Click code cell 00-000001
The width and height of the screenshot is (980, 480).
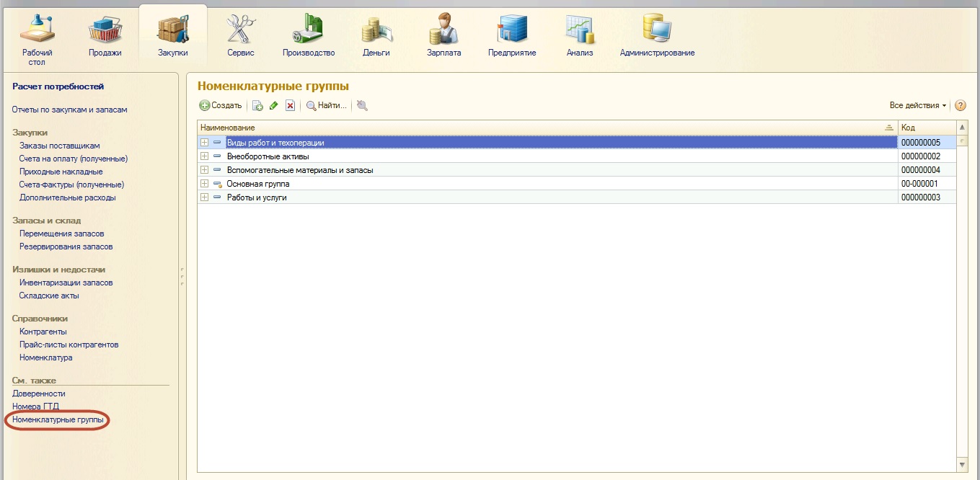click(x=927, y=184)
